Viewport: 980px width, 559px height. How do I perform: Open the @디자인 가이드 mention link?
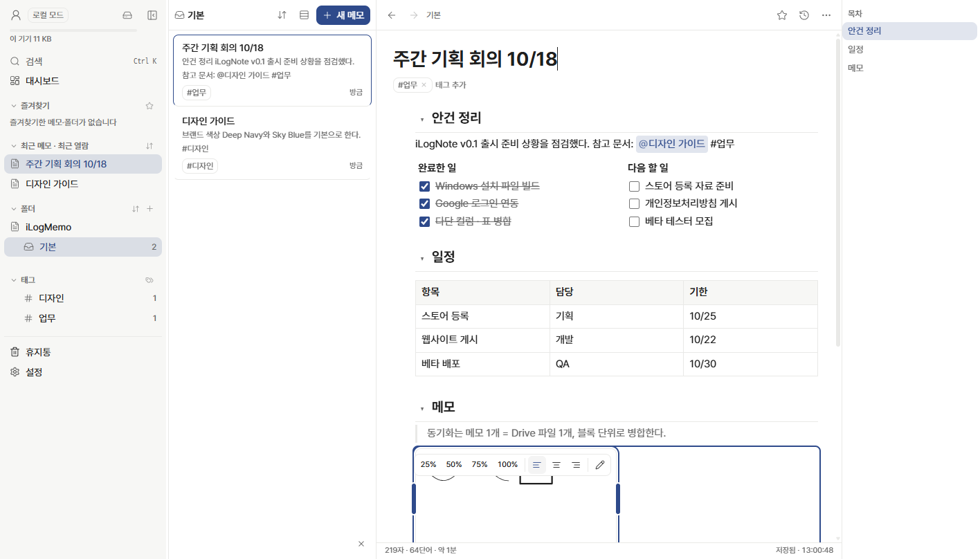coord(672,144)
